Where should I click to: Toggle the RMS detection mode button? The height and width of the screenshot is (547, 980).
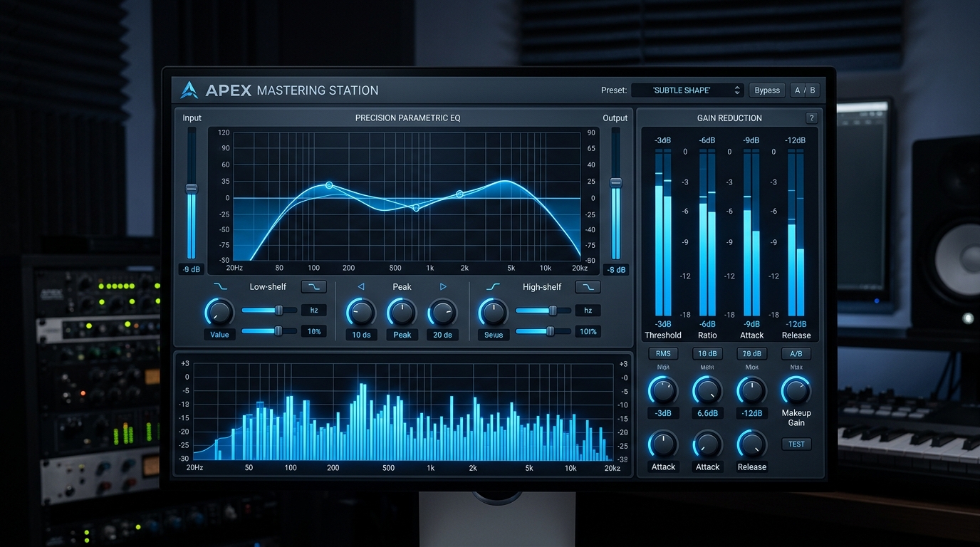(x=663, y=354)
